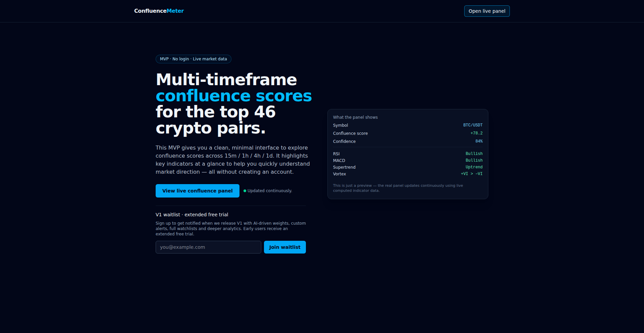Click the Supertrend Uptrend value

pos(474,167)
